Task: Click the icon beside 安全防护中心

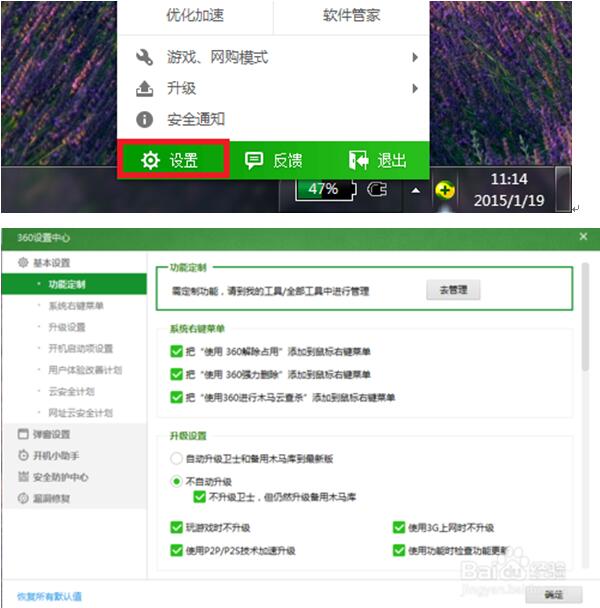Action: tap(23, 477)
